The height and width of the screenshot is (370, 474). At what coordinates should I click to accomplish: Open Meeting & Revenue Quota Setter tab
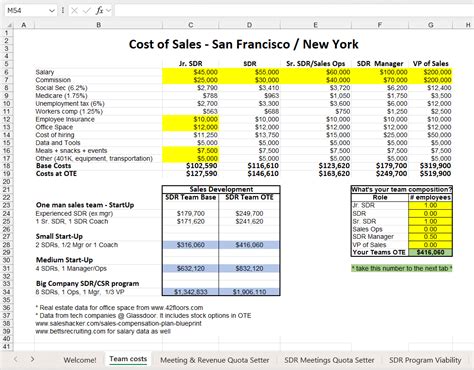[x=215, y=360]
